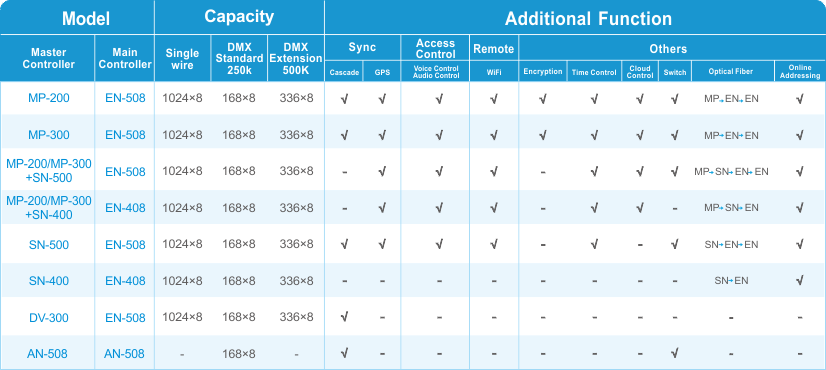Click the Additional Function header
The height and width of the screenshot is (370, 826).
(x=588, y=18)
